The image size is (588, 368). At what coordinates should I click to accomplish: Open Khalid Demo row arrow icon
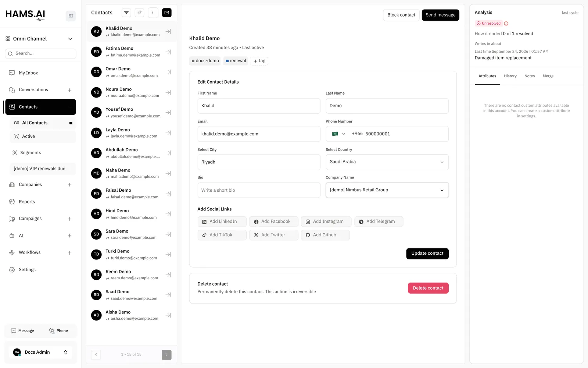(168, 32)
